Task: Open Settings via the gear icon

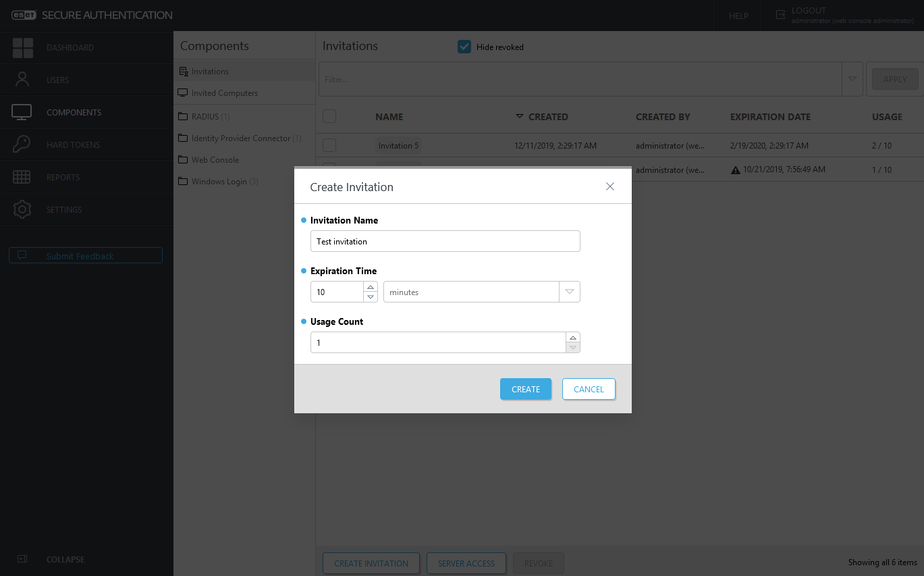Action: click(x=22, y=209)
